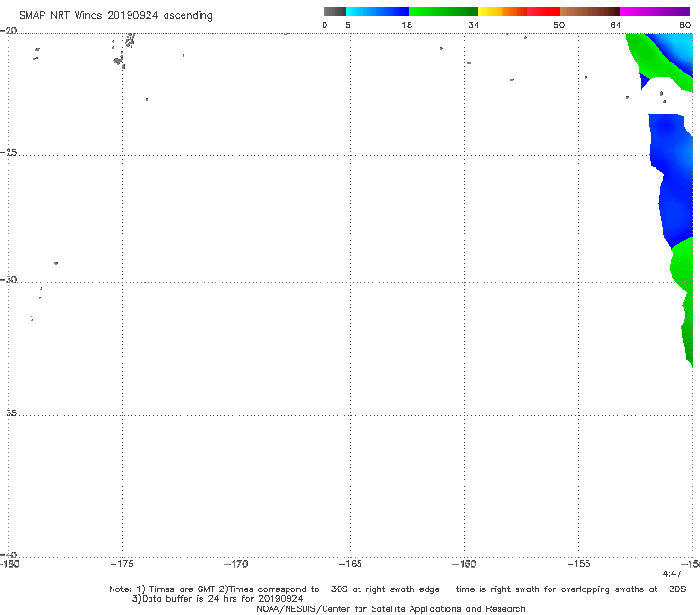The width and height of the screenshot is (700, 615).
Task: Click the '3)Data buffer is 24 hrs' note
Action: (218, 599)
